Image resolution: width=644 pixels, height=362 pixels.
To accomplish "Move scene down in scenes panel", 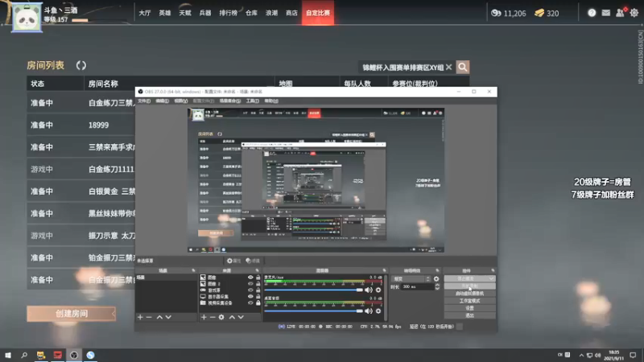I will click(x=168, y=317).
